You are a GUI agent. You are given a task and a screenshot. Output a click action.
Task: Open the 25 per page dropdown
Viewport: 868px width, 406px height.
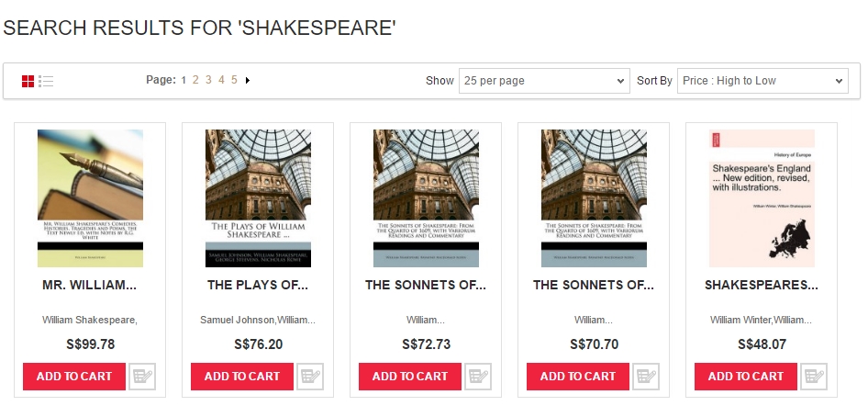pyautogui.click(x=544, y=81)
